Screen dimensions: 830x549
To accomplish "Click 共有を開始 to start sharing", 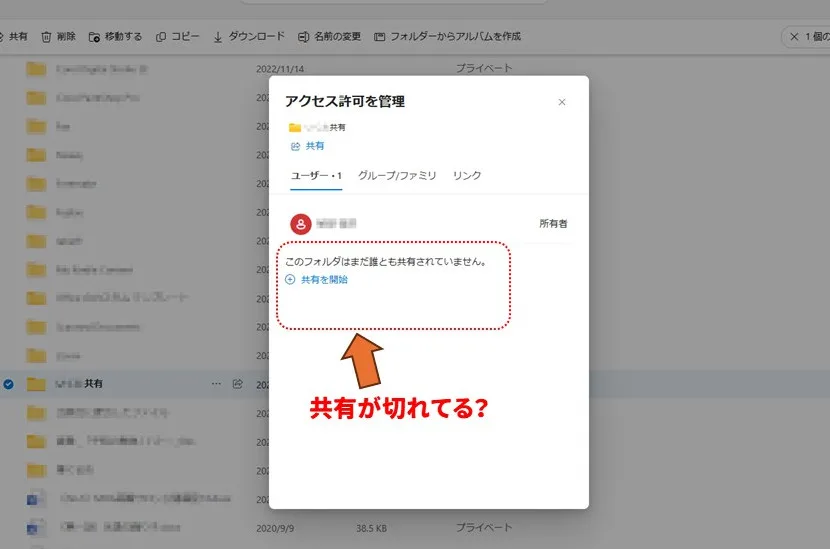I will click(317, 280).
